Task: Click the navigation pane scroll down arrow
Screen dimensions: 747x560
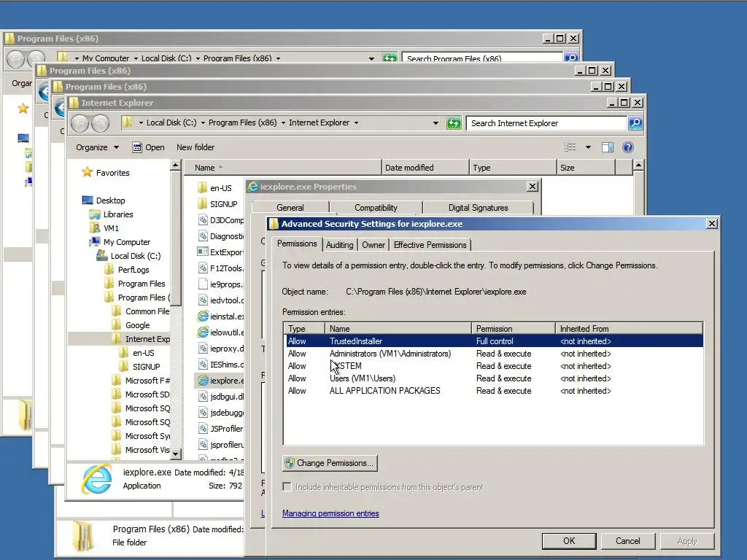Action: 175,454
